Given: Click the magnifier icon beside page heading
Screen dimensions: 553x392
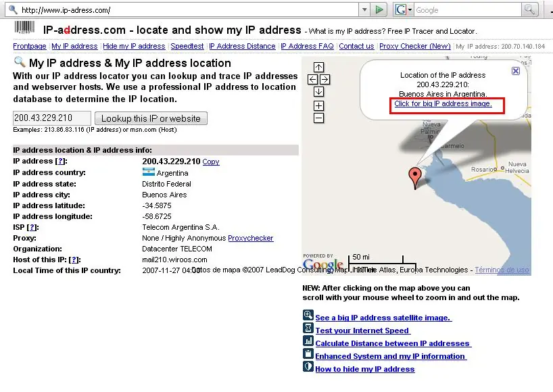Looking at the screenshot, I should pos(20,62).
